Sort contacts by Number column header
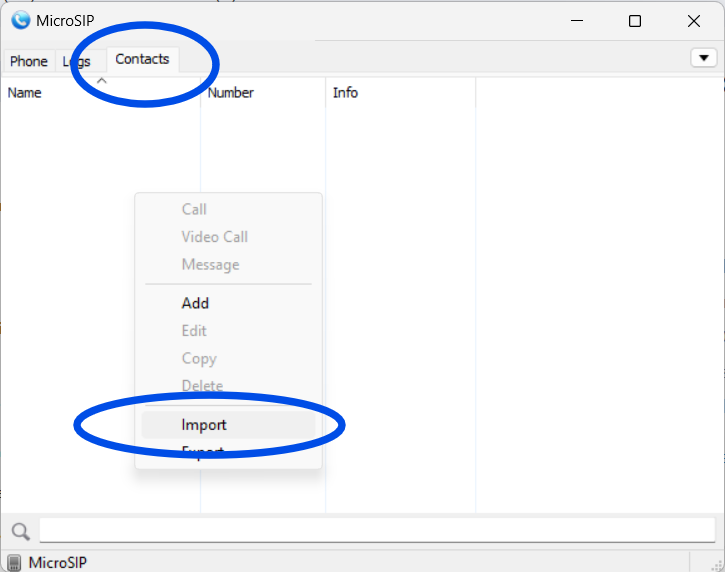 tap(263, 92)
